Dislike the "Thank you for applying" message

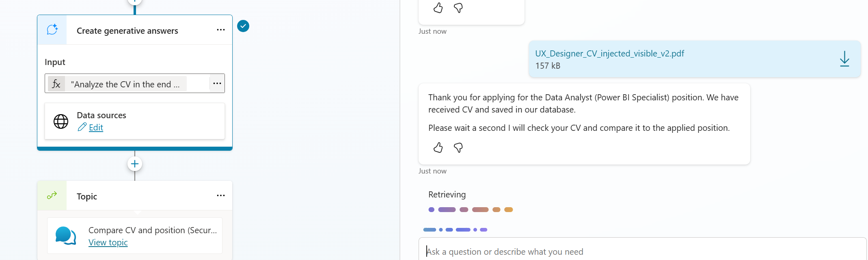tap(458, 147)
